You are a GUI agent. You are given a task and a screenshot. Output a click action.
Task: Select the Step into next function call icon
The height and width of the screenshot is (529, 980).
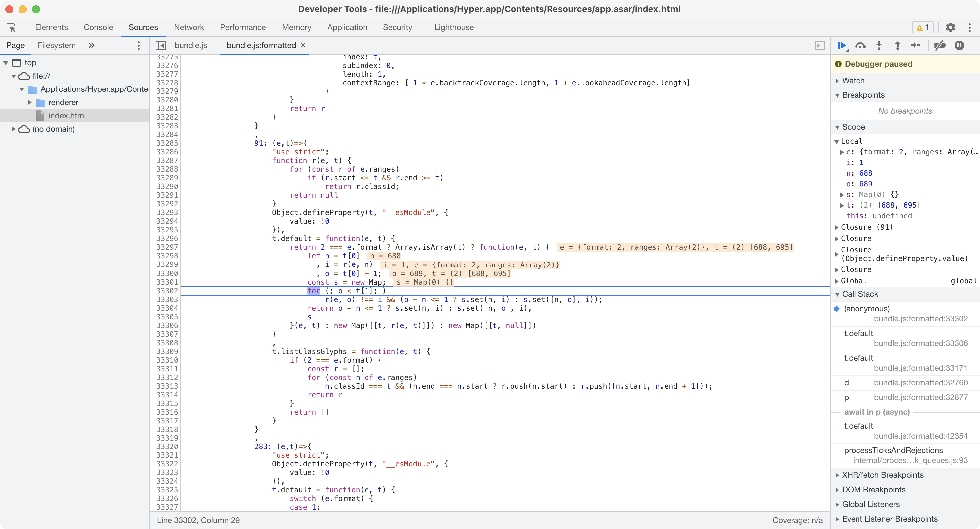click(x=879, y=45)
